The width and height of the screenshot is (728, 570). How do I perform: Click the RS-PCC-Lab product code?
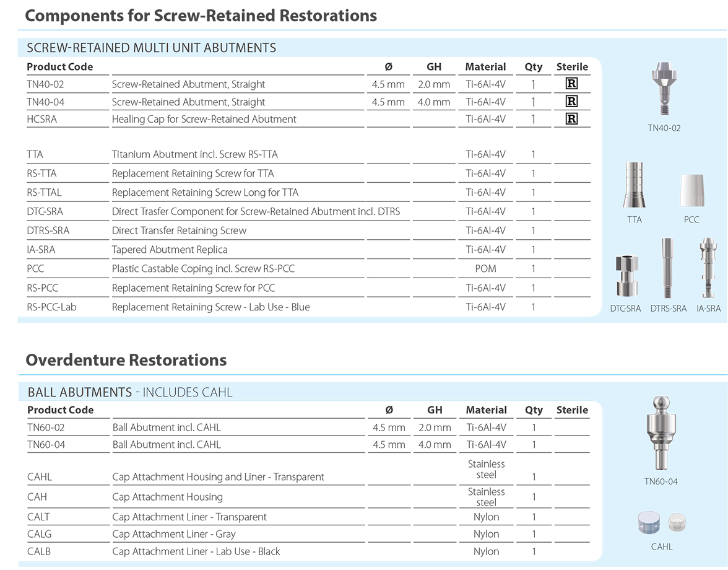point(51,307)
